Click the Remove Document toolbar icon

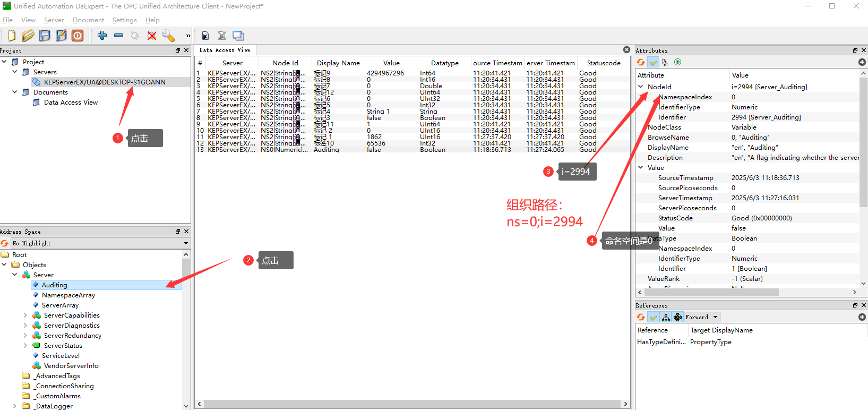[x=222, y=36]
